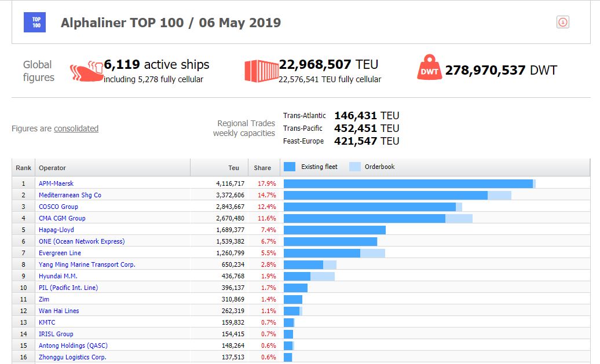Open COSCO Group operator page
The width and height of the screenshot is (600, 364).
click(x=58, y=207)
